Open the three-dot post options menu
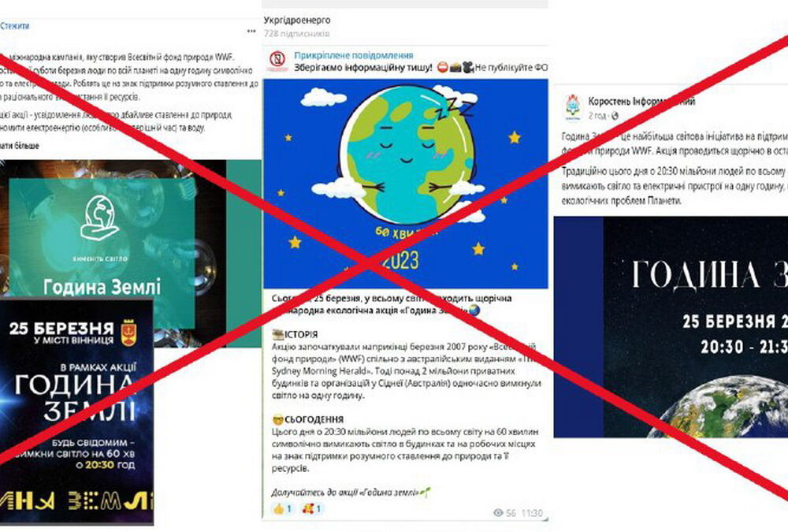 (x=251, y=32)
